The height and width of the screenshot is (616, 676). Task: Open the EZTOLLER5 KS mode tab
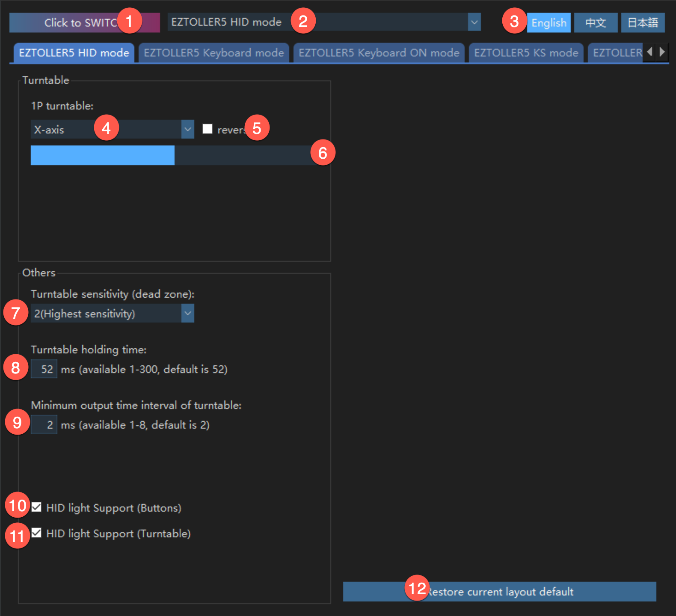[x=526, y=53]
